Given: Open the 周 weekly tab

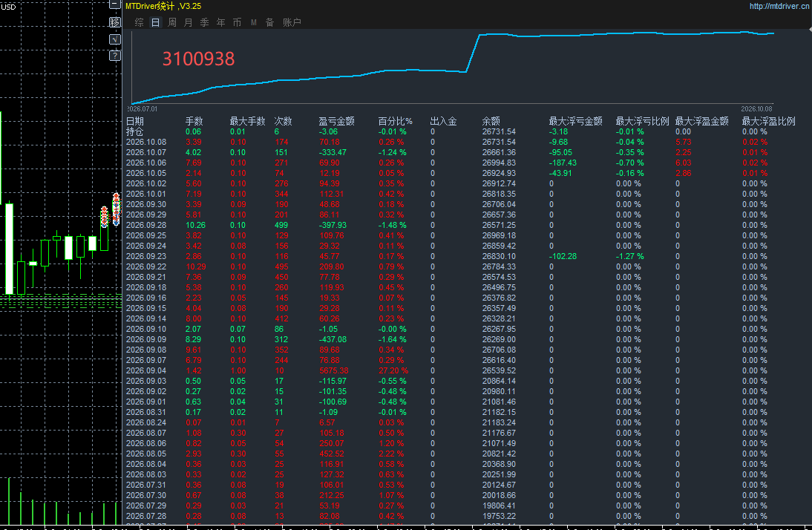Looking at the screenshot, I should coord(172,22).
